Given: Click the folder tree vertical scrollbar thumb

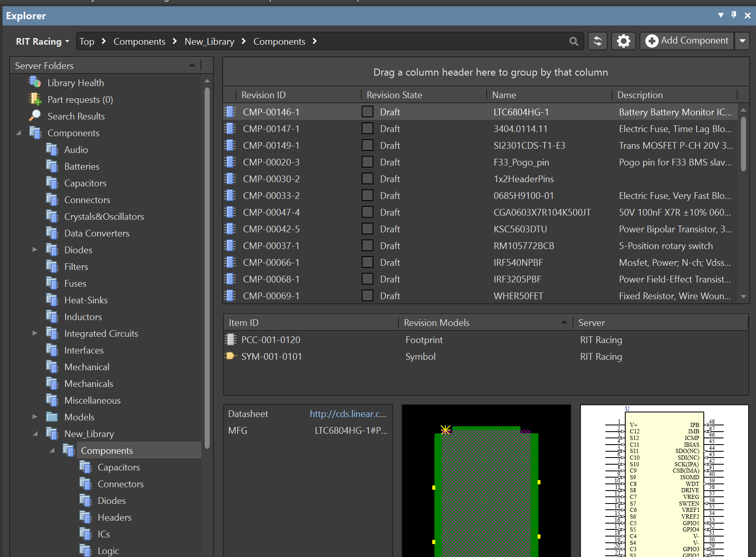Looking at the screenshot, I should (207, 267).
